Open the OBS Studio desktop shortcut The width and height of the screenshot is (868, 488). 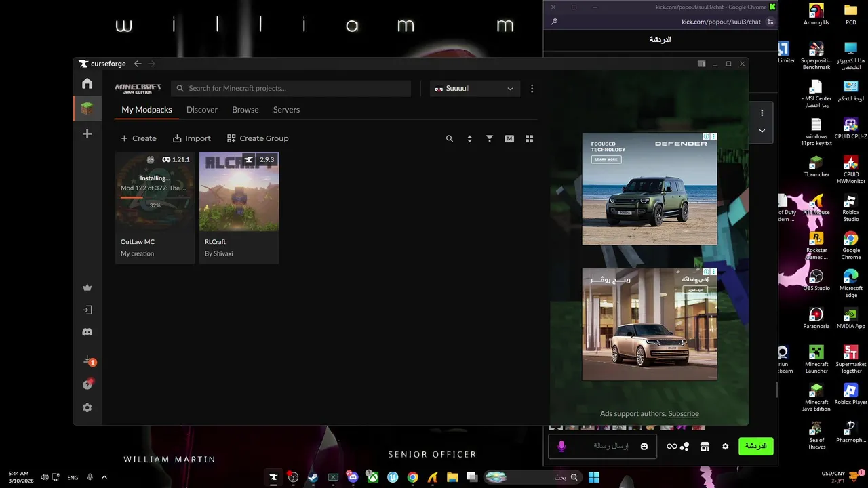coord(816,280)
